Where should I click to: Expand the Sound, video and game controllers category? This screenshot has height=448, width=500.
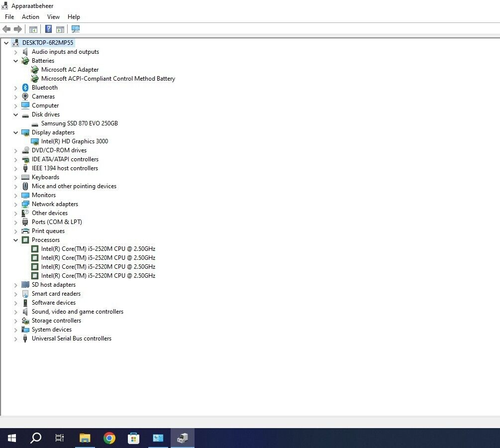(15, 312)
